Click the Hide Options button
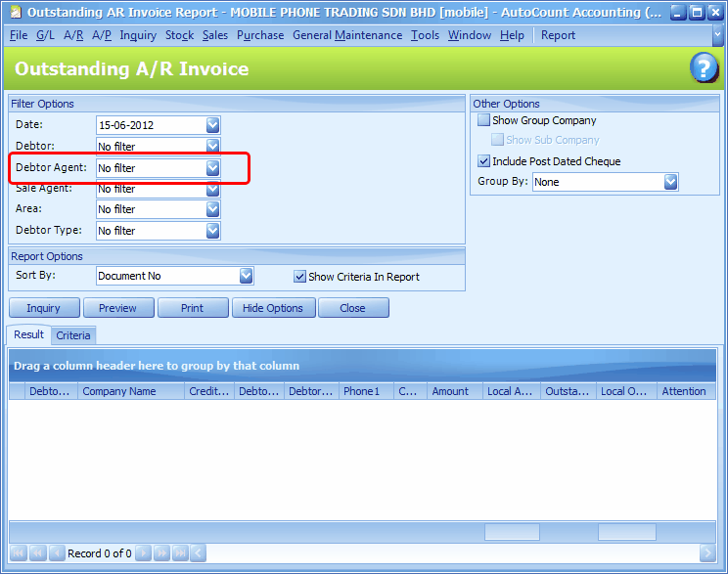 [x=273, y=308]
